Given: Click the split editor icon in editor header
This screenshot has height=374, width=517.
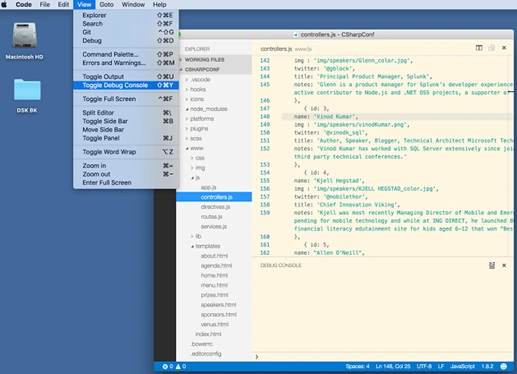Looking at the screenshot, I should [479, 48].
